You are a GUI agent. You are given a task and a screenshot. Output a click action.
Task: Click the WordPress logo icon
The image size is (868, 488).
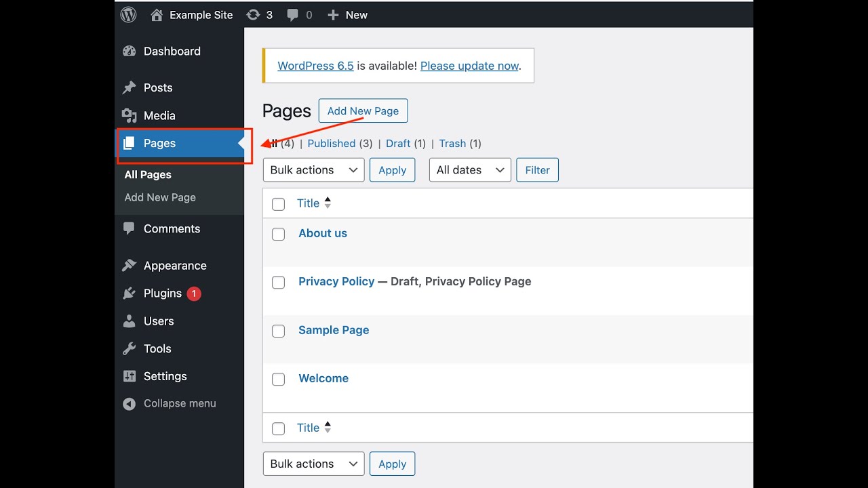click(129, 14)
